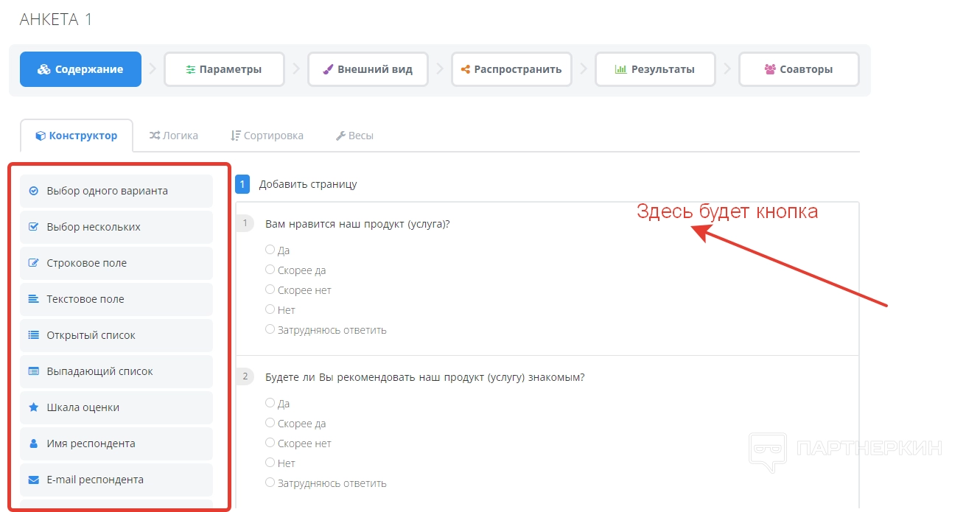Click the Добавить страницу link
Screen dimensions: 980x512
tap(308, 184)
